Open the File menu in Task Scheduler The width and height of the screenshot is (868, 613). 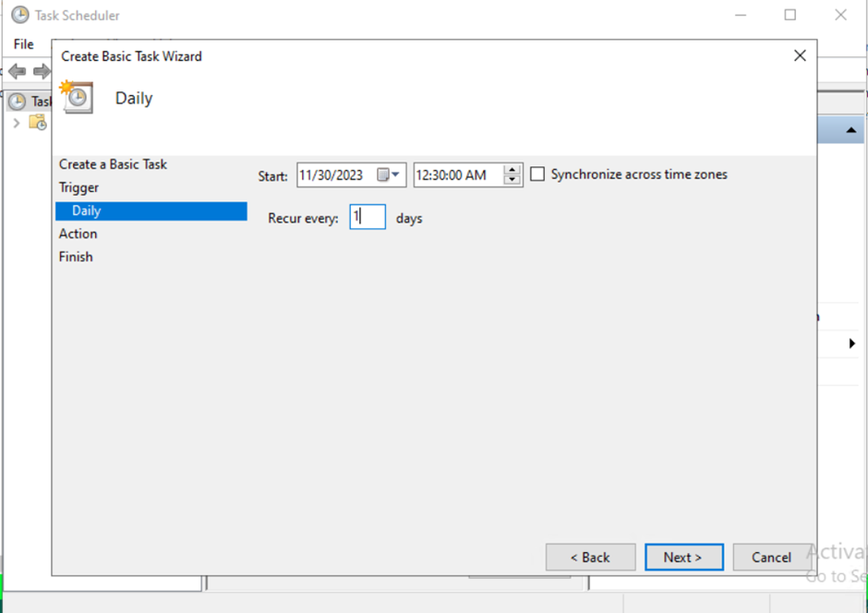(24, 44)
